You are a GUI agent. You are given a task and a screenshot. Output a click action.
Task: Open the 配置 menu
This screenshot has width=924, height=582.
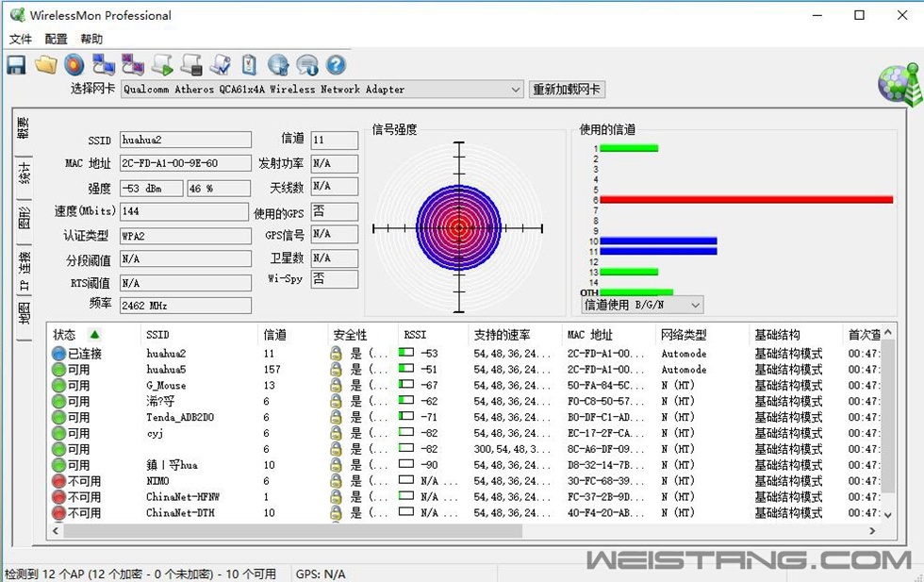[x=56, y=40]
